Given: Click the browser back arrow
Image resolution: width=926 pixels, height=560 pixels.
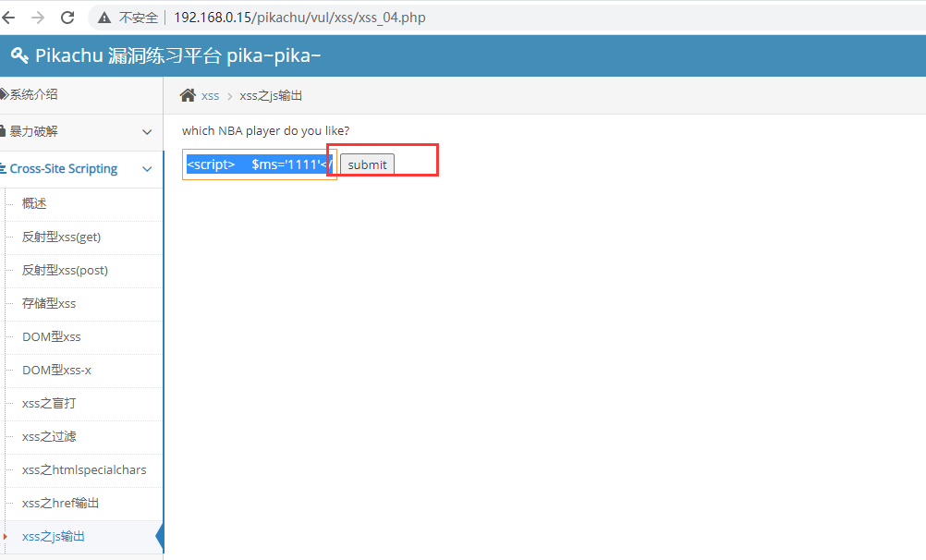Looking at the screenshot, I should (x=8, y=18).
